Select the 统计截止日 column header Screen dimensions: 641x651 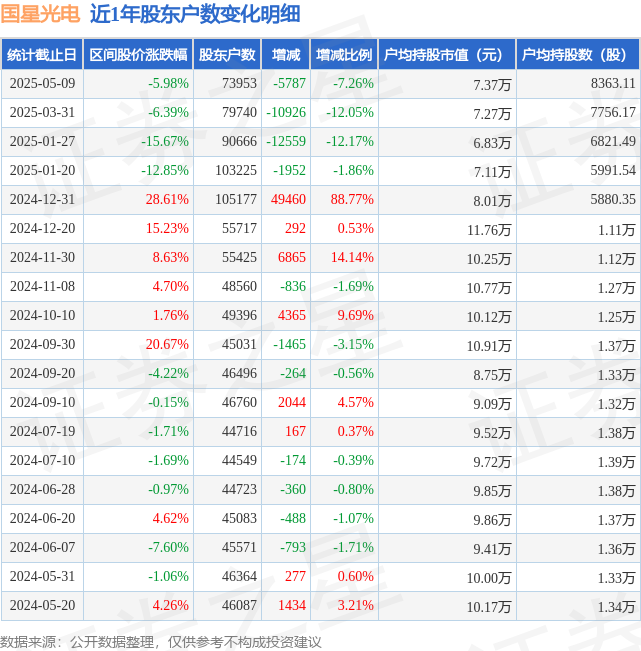pos(42,54)
